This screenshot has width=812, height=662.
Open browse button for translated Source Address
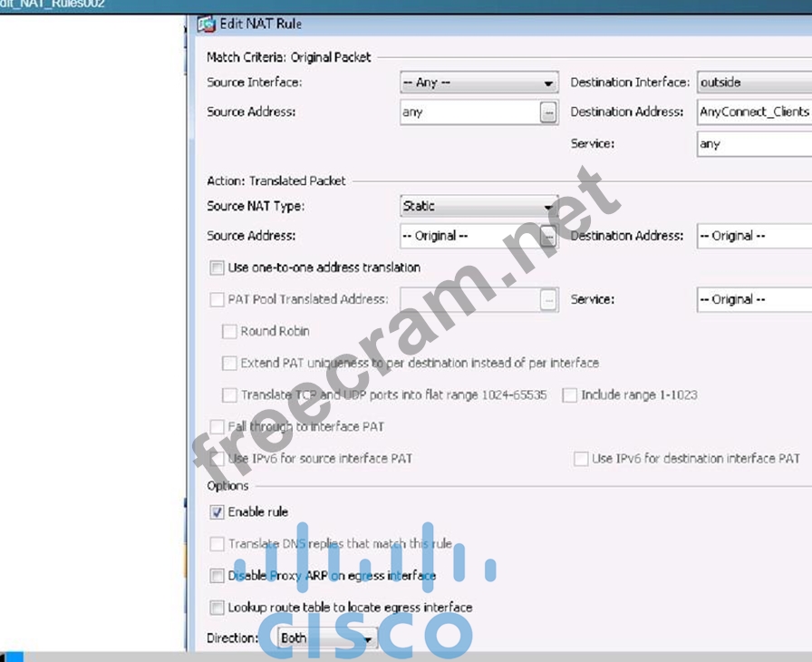548,236
